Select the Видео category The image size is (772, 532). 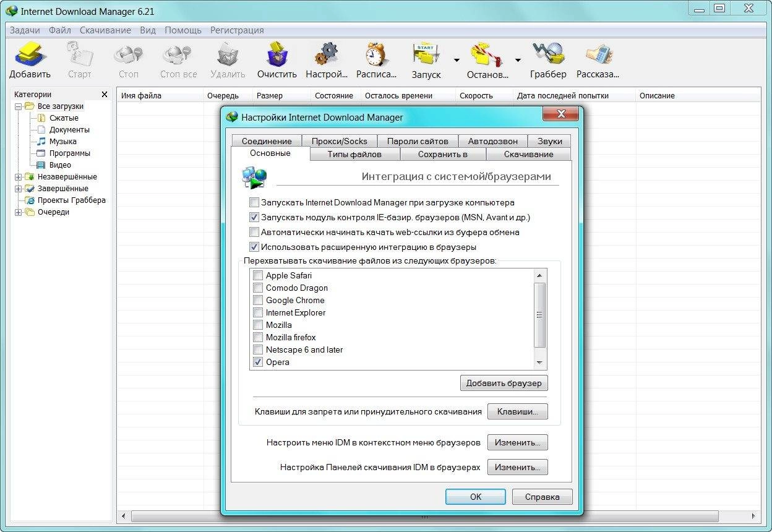[60, 165]
